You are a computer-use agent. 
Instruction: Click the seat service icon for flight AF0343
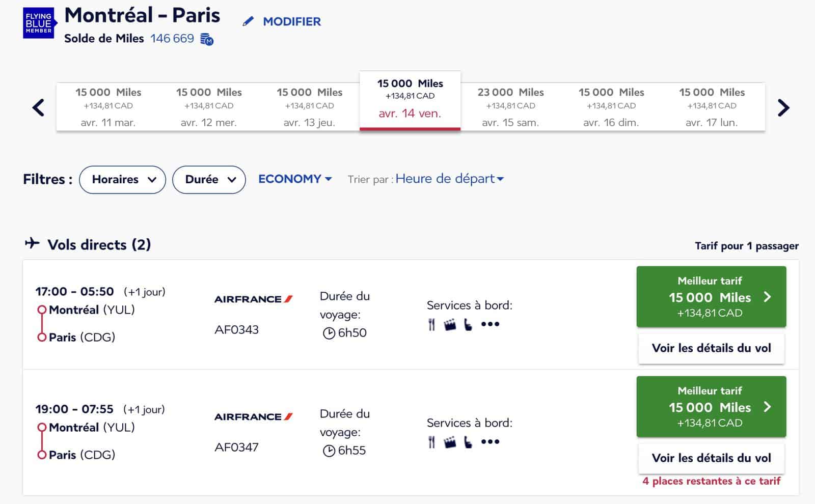point(469,324)
